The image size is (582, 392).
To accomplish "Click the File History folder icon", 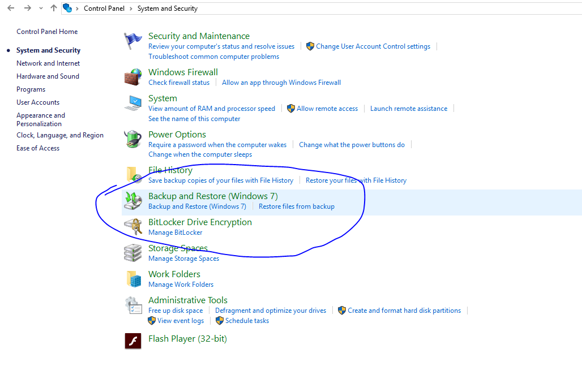I will [x=133, y=175].
